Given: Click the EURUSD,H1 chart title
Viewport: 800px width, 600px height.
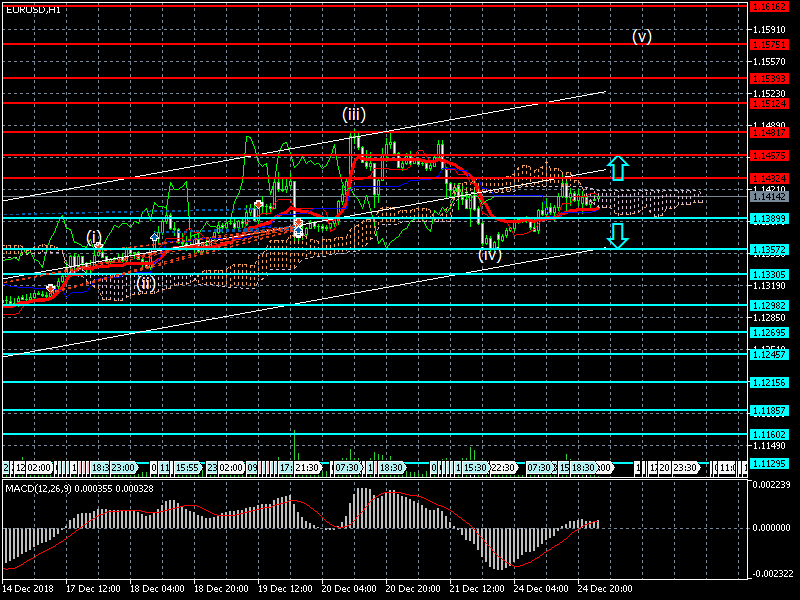Looking at the screenshot, I should pos(32,9).
